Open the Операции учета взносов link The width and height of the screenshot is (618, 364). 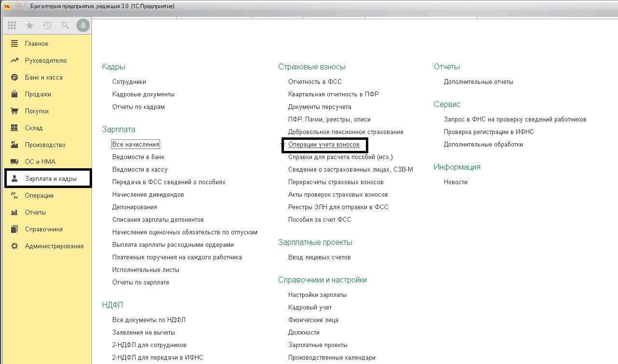(323, 144)
